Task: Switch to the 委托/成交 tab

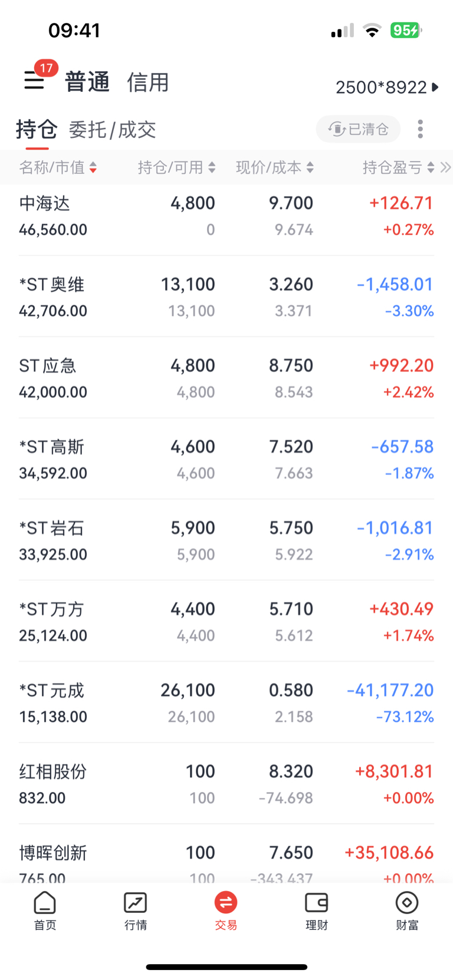Action: [x=112, y=130]
